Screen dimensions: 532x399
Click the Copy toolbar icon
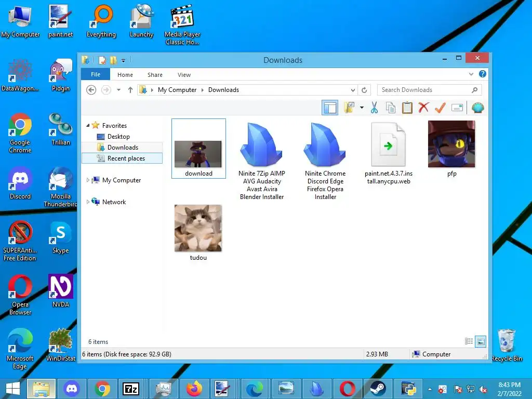391,108
